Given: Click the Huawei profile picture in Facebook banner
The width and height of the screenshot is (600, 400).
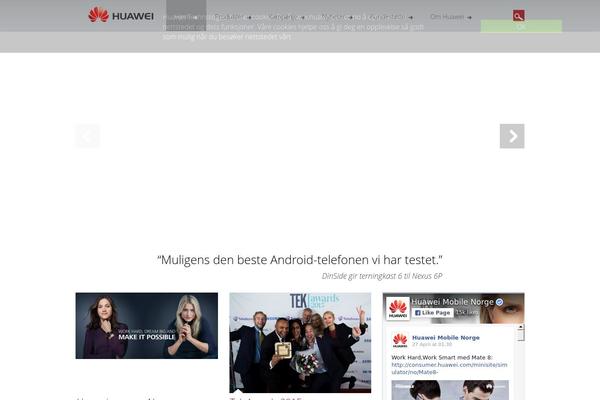Looking at the screenshot, I should [398, 309].
